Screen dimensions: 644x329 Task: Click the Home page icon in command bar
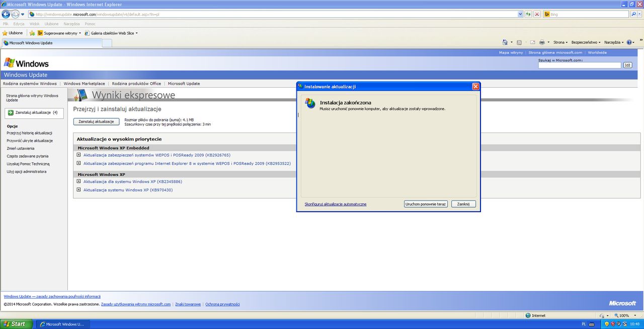pyautogui.click(x=505, y=42)
